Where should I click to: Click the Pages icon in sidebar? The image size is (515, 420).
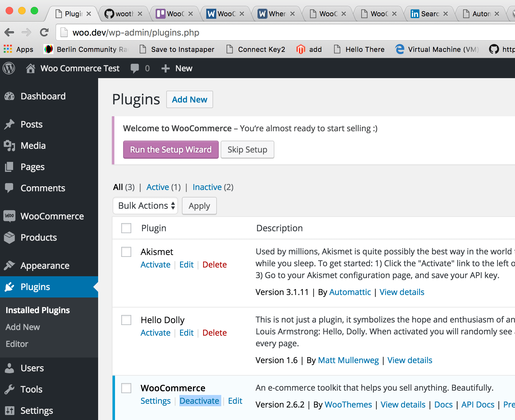pyautogui.click(x=9, y=167)
